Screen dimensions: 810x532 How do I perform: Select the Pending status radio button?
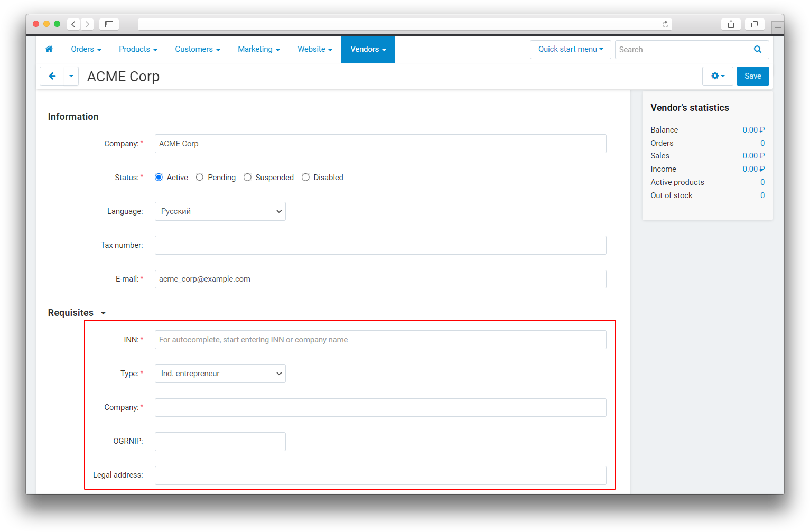200,178
